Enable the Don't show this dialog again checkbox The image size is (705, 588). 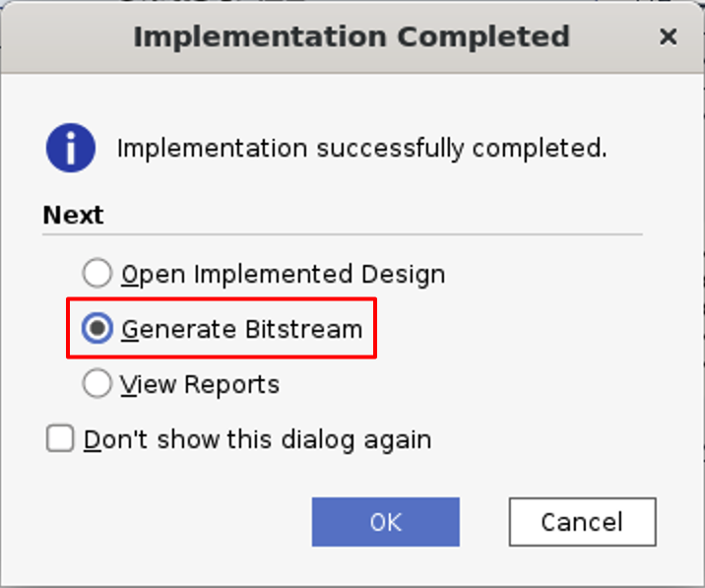tap(61, 438)
